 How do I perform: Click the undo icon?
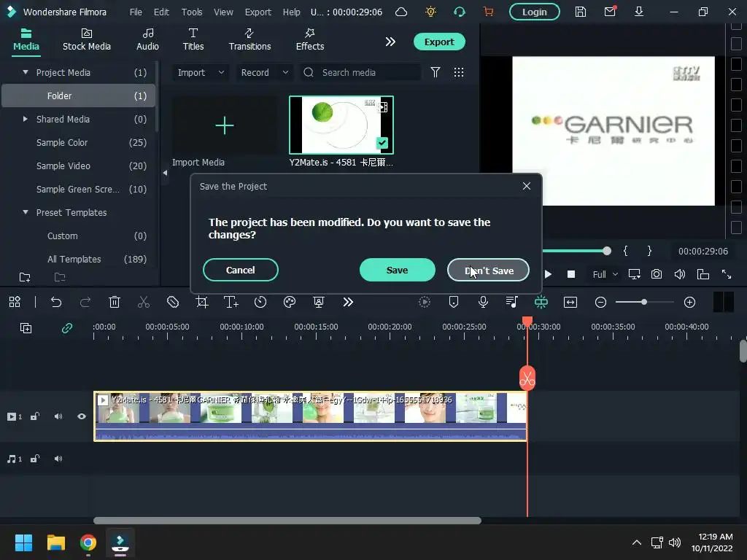click(55, 302)
